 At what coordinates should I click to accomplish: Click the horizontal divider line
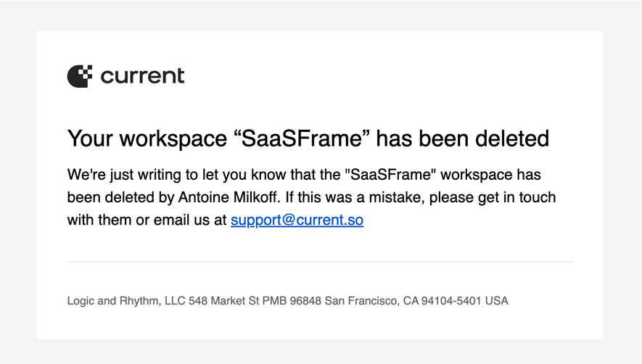tap(320, 261)
